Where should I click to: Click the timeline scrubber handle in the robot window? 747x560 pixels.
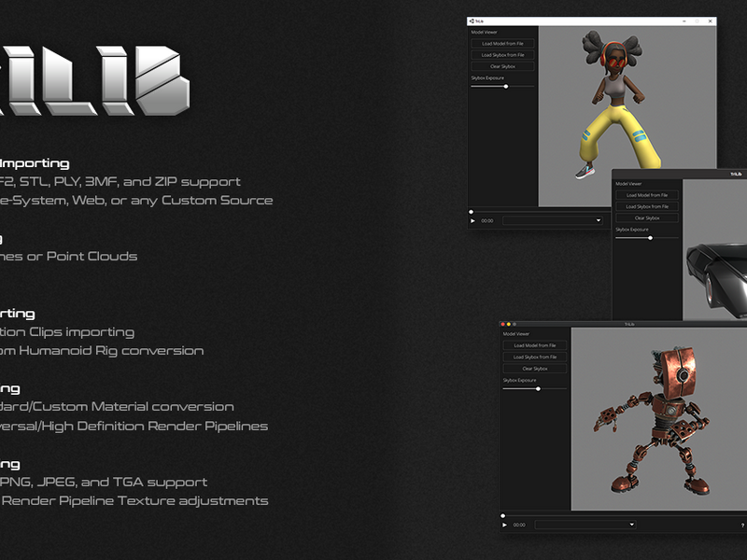point(502,516)
